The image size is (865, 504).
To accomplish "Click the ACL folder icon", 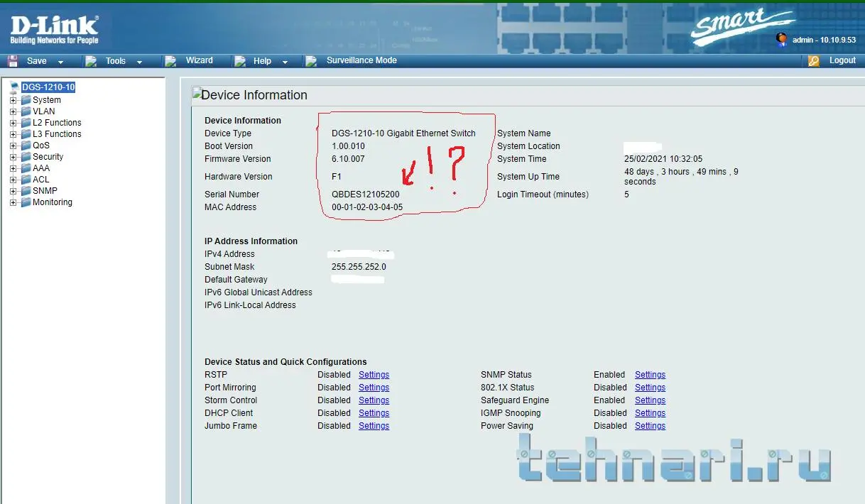I will coord(26,180).
